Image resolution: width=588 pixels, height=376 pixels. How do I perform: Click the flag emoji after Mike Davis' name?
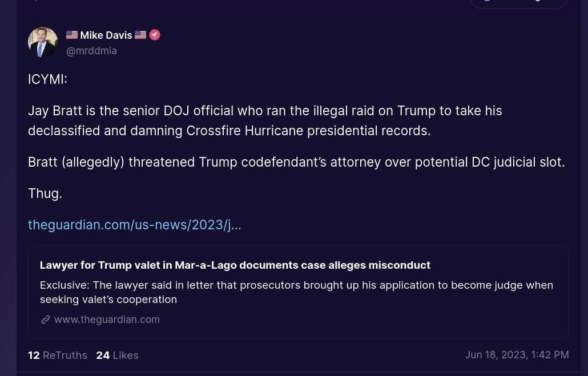[140, 35]
